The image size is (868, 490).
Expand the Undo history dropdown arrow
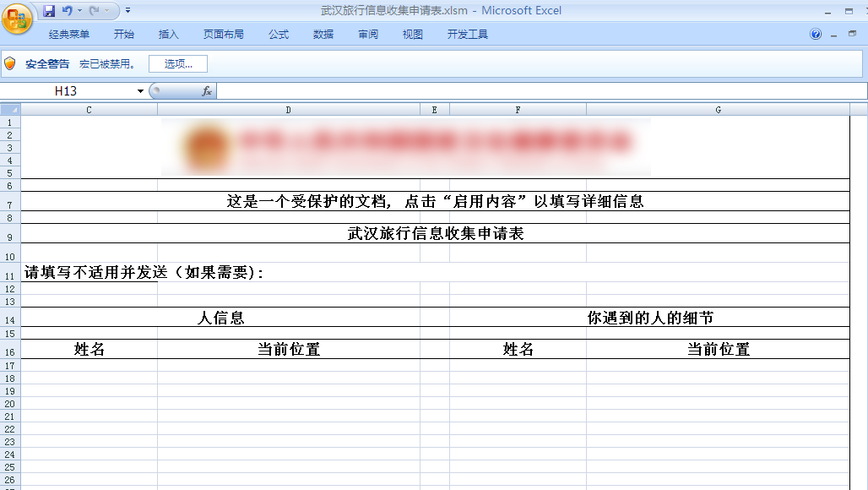point(79,11)
